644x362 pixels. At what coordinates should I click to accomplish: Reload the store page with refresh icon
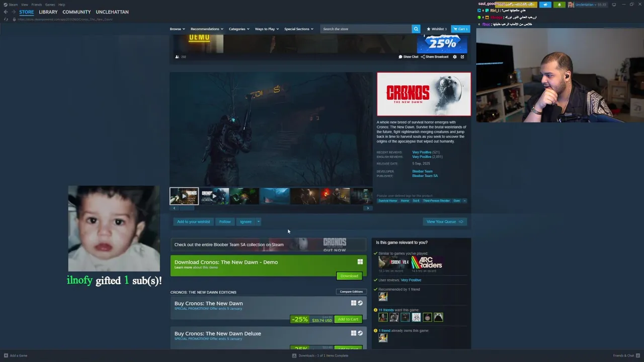[6, 19]
